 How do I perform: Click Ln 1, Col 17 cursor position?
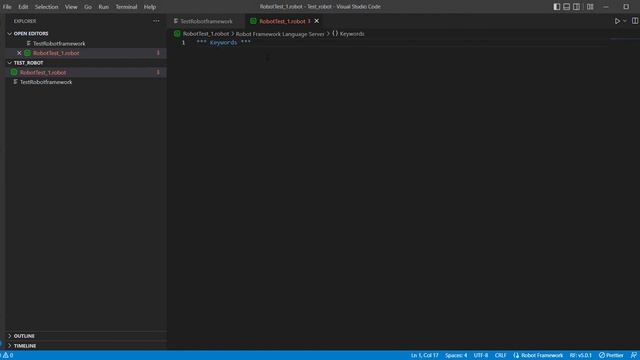(x=424, y=356)
